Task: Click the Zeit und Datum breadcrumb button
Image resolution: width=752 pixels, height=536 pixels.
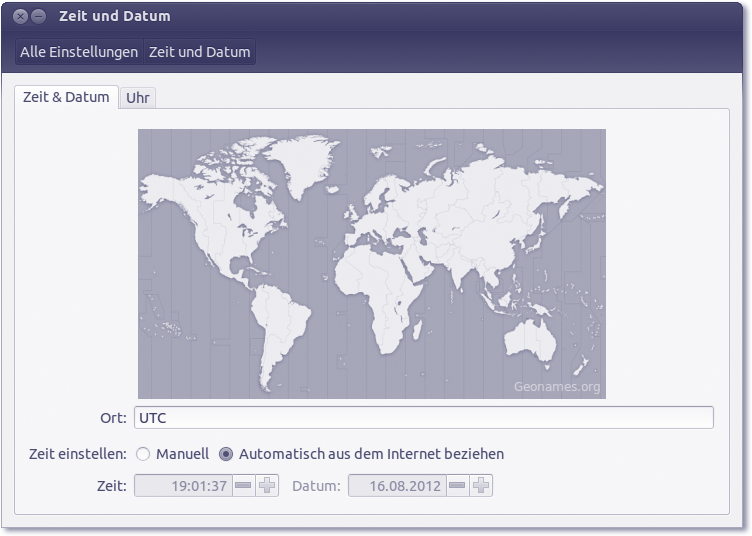Action: click(x=200, y=52)
